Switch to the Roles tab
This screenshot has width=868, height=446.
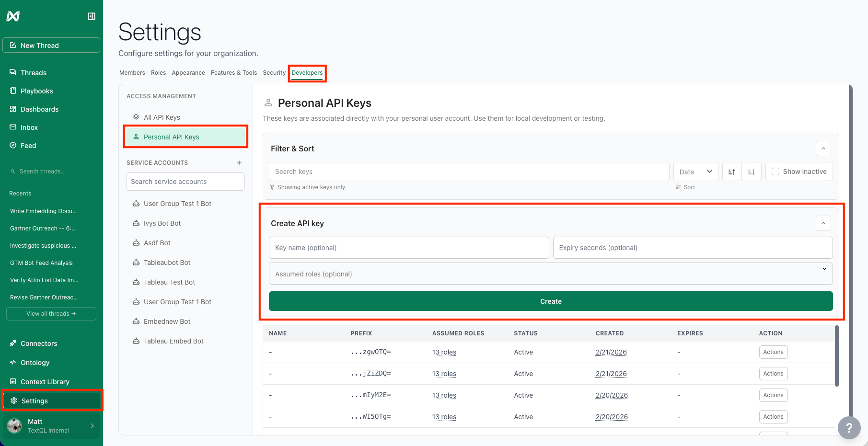pos(158,73)
